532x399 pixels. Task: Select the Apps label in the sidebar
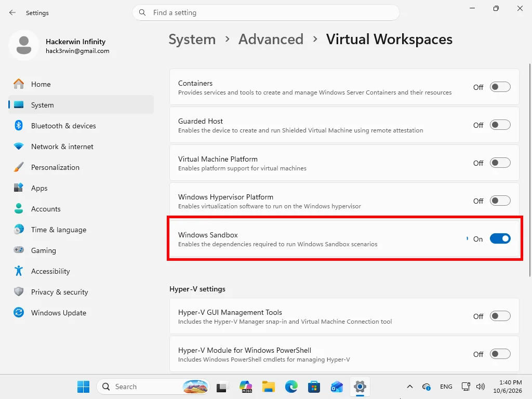tap(39, 188)
